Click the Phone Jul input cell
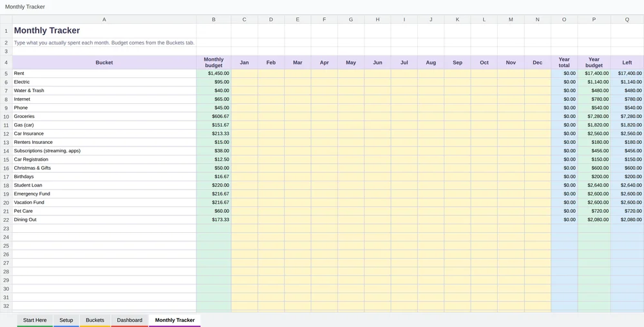Screen dimensions: 644x327 click(x=404, y=108)
